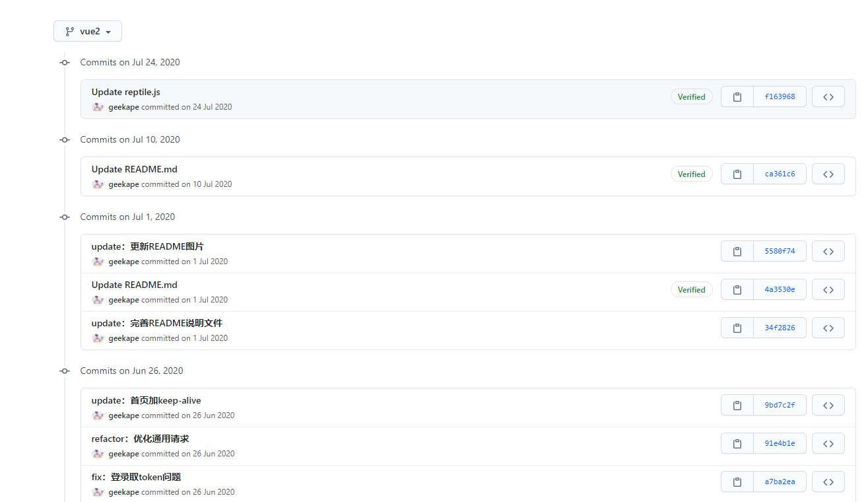This screenshot has width=868, height=502.
Task: Copy full SHA for commit 9bd7c2f
Action: click(x=737, y=405)
